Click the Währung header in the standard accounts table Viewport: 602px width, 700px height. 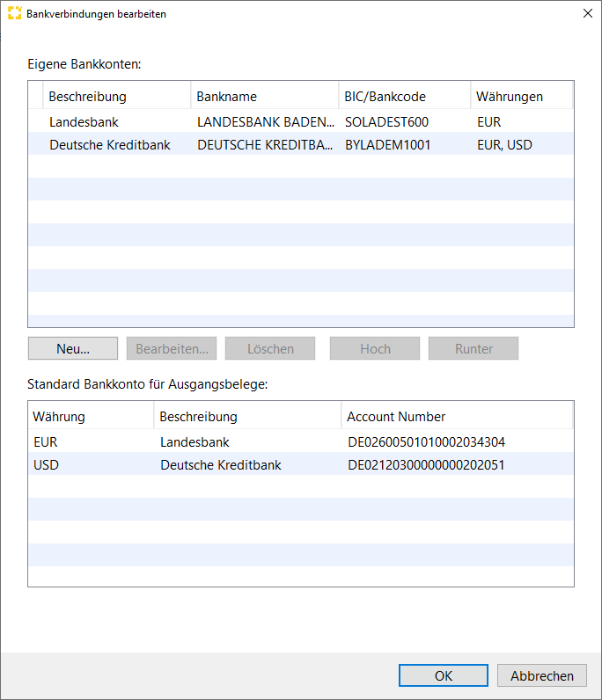(x=92, y=417)
